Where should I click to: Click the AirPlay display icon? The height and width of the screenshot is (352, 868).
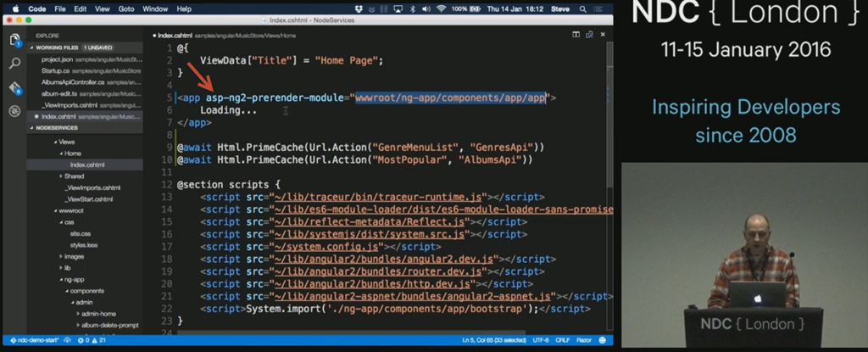(398, 8)
